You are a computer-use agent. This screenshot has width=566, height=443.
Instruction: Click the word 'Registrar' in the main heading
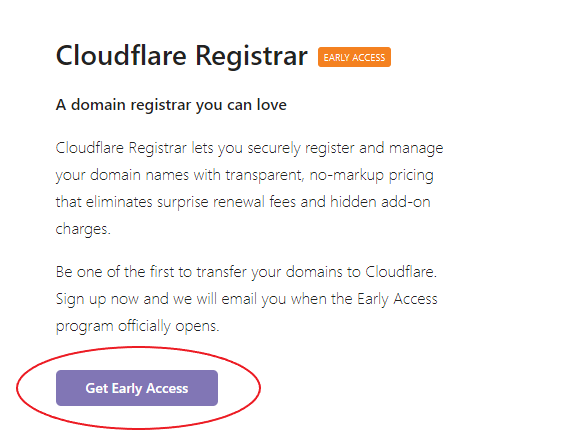(x=251, y=57)
